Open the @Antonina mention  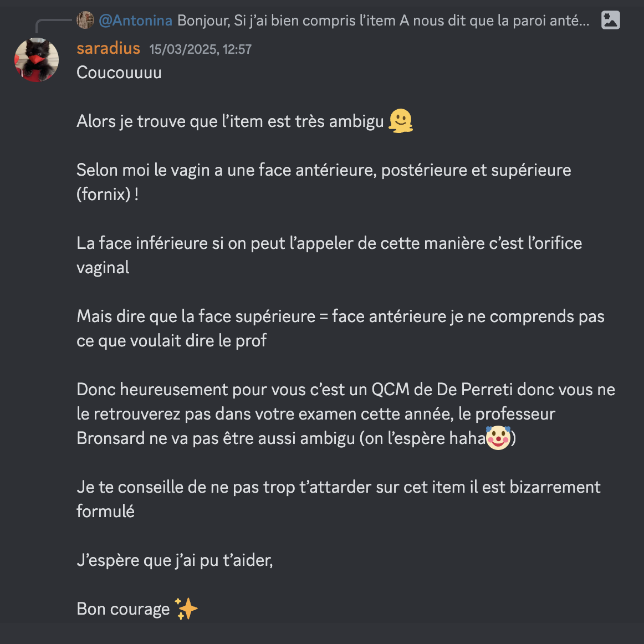click(136, 20)
